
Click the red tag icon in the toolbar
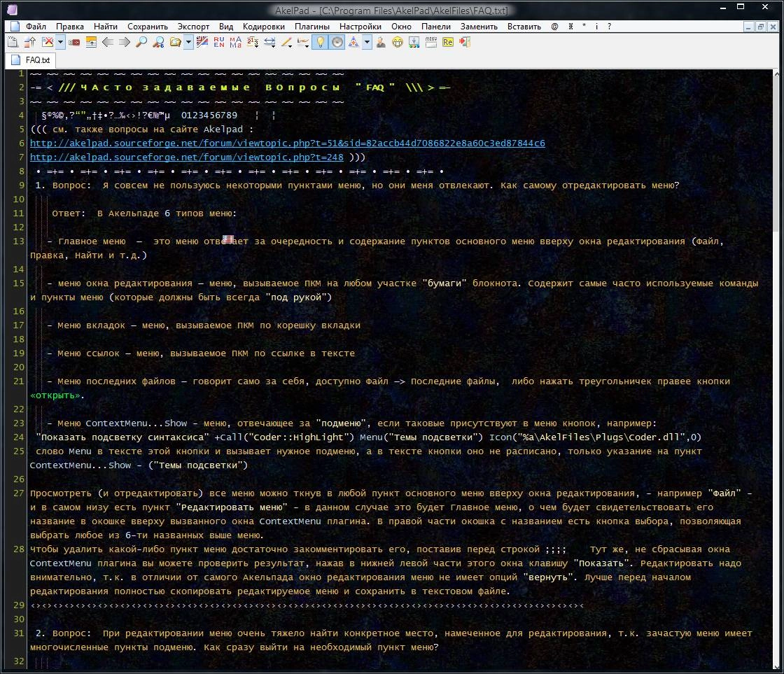coord(74,43)
